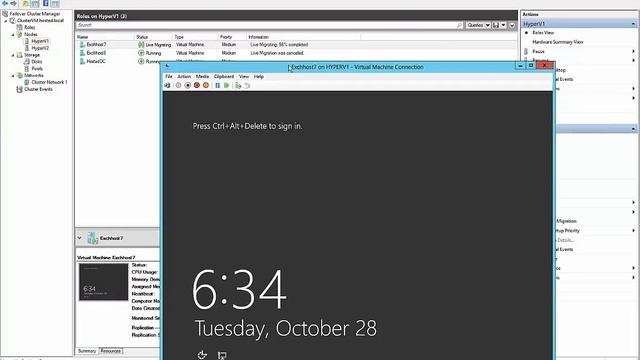Choose Hardware Summary View in Actions pane

tap(558, 42)
